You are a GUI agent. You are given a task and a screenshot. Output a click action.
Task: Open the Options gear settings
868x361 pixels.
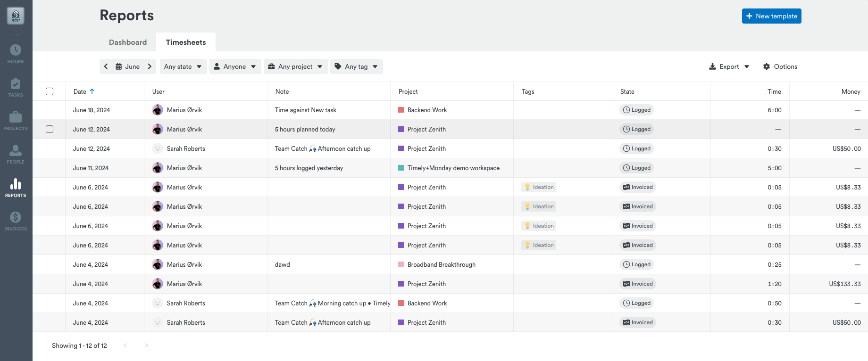780,66
